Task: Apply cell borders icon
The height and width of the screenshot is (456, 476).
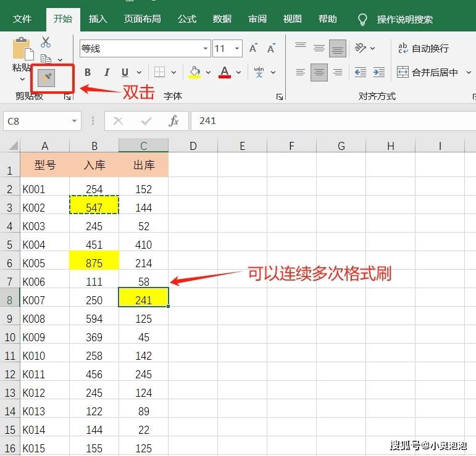Action: click(x=159, y=72)
